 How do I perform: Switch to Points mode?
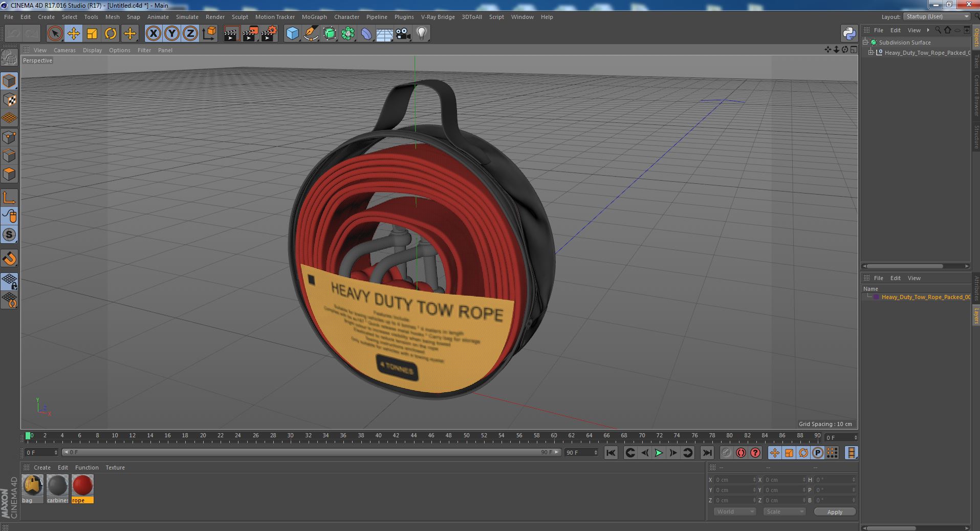(x=9, y=137)
